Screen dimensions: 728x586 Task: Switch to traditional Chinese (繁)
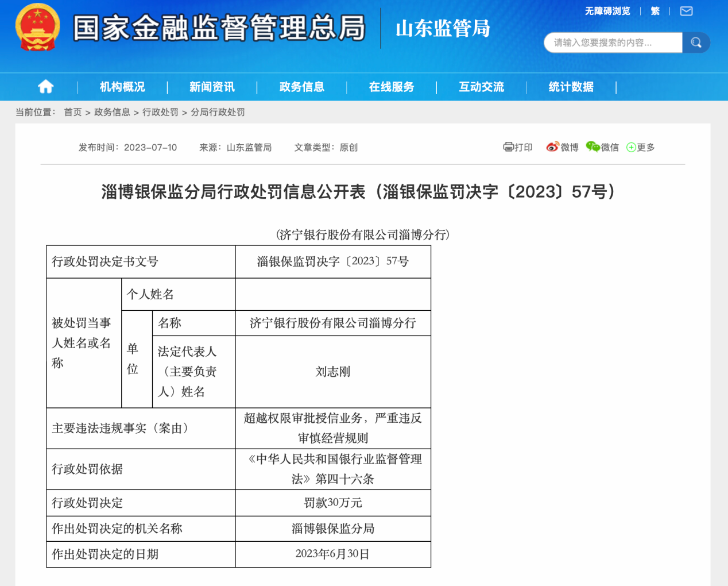coord(655,11)
